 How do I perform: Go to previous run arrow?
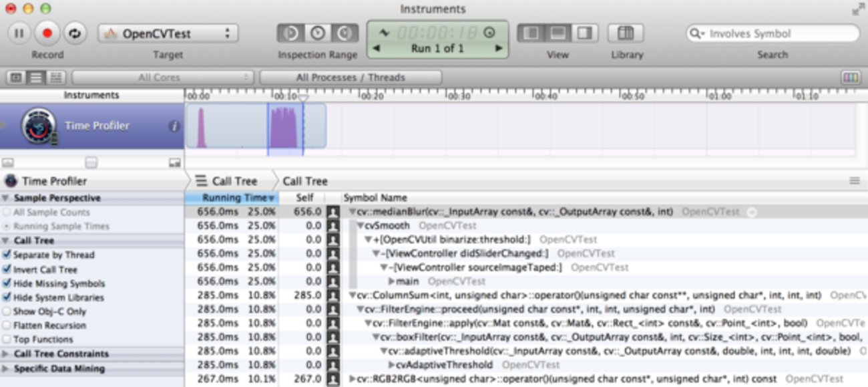point(376,48)
